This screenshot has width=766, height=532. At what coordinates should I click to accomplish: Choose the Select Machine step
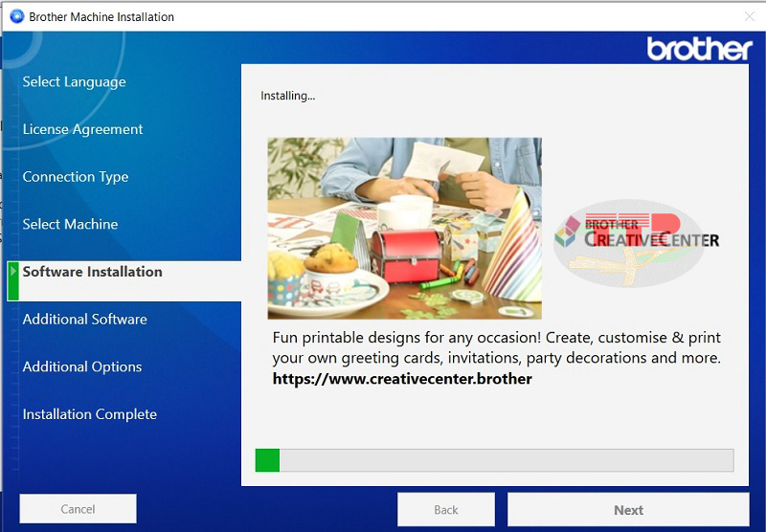coord(70,224)
